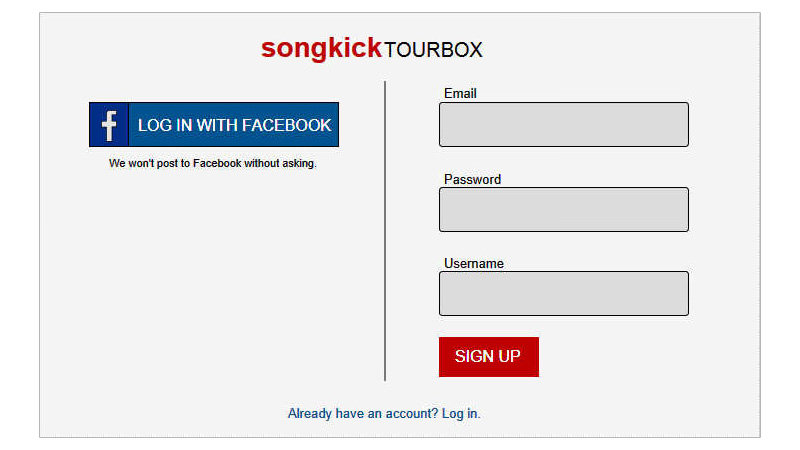The width and height of the screenshot is (800, 450).
Task: Focus the Email input field
Action: pyautogui.click(x=564, y=124)
